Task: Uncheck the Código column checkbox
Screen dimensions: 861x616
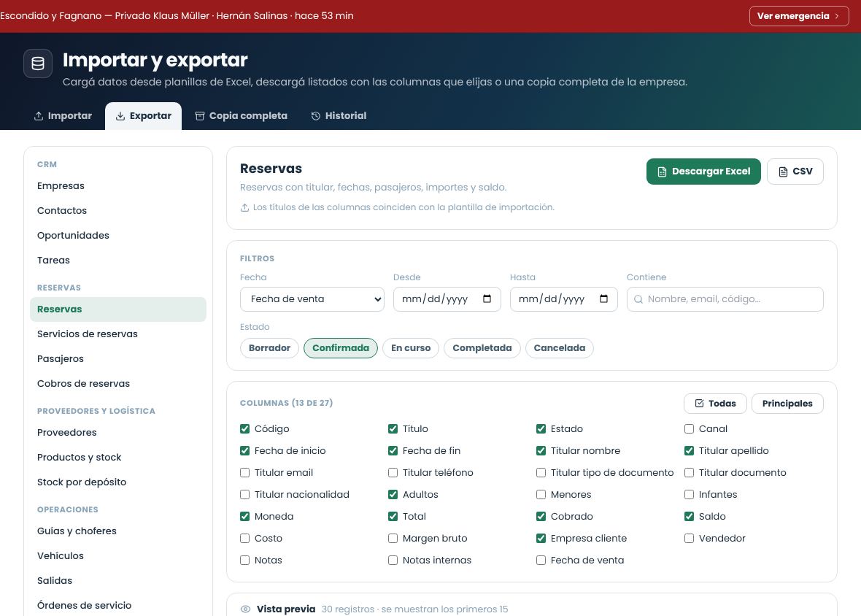Action: (x=245, y=428)
